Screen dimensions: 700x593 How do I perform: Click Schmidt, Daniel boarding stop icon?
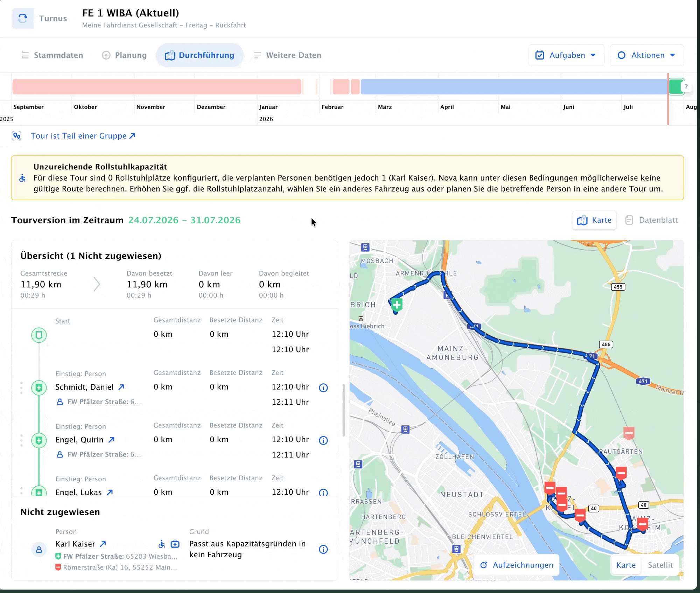(x=39, y=388)
